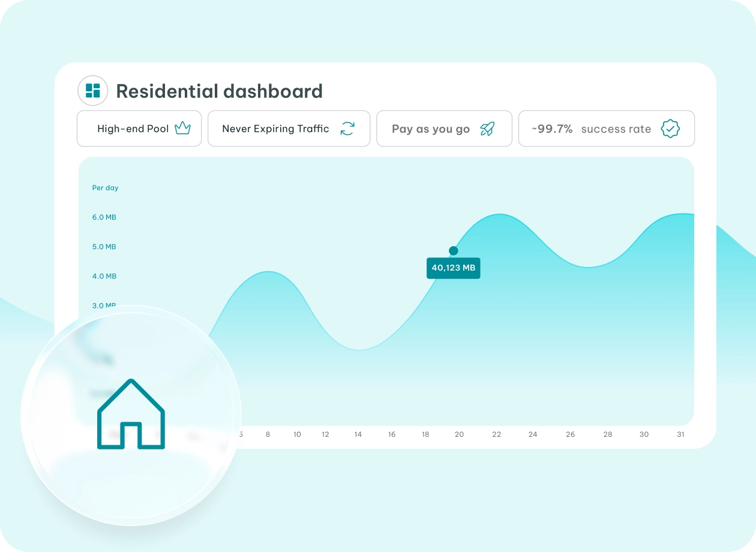Click the refresh arrows icon in Never Expiring Traffic
The width and height of the screenshot is (756, 552).
pos(347,128)
